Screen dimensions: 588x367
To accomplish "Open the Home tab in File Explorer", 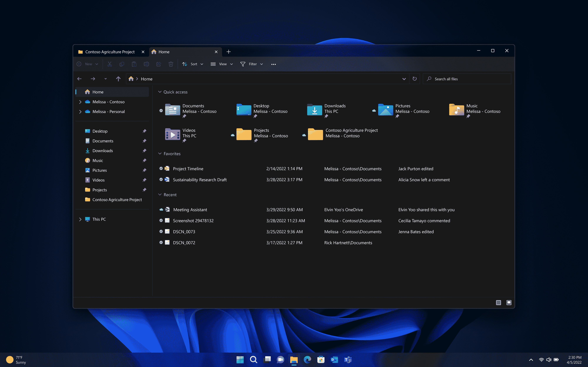I will coord(164,52).
